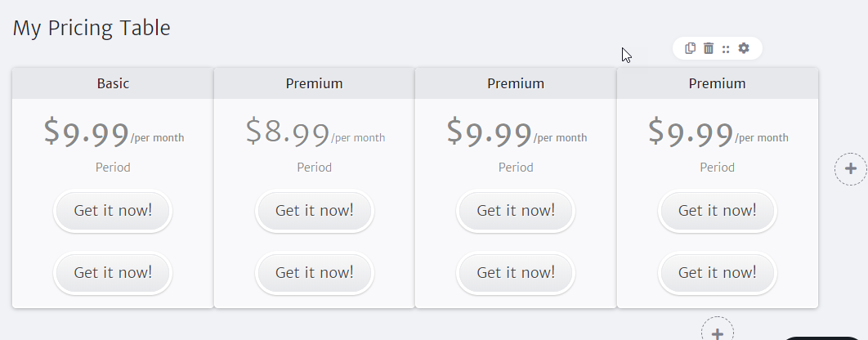Click the upper Get it now button in the $8.99 column
The image size is (868, 340).
tap(315, 211)
